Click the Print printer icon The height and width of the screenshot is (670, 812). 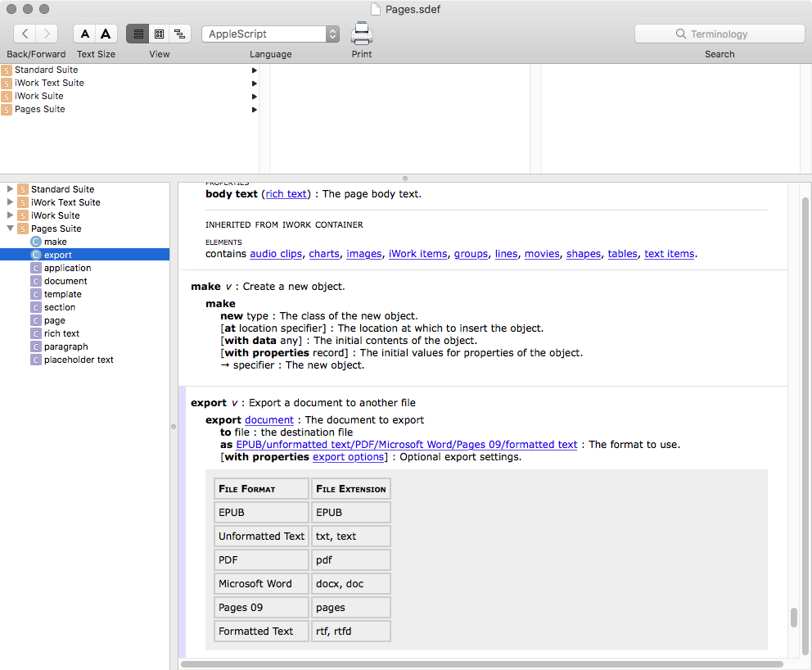coord(362,34)
